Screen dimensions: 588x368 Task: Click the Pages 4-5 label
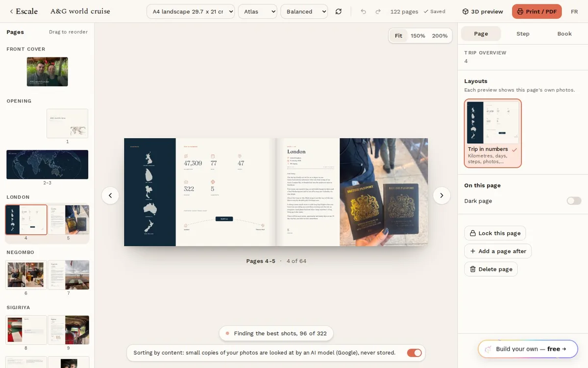coord(261,261)
